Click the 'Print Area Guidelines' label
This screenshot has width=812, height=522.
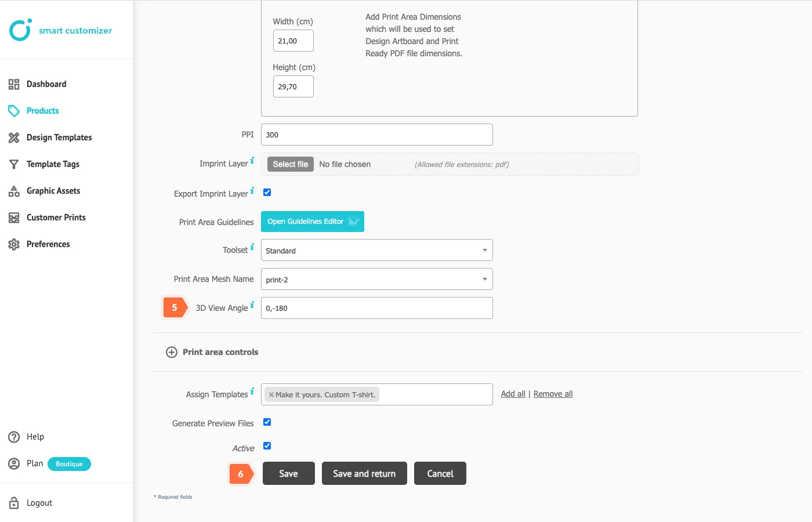pyautogui.click(x=216, y=222)
